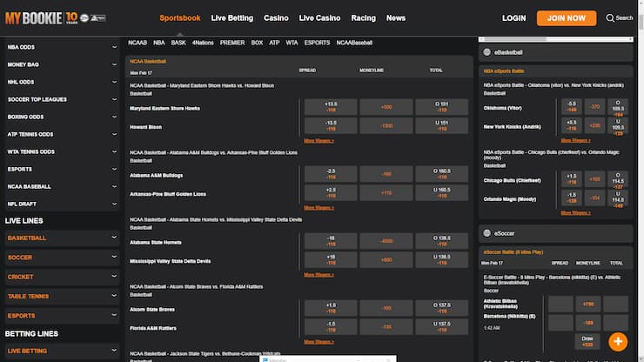Select the ESPORTS league tab

point(317,43)
